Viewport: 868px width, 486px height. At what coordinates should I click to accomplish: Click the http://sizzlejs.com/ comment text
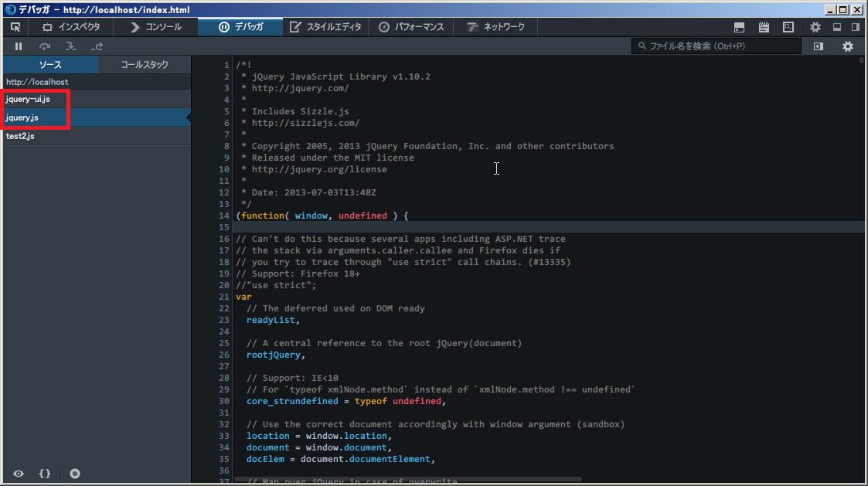pos(305,123)
